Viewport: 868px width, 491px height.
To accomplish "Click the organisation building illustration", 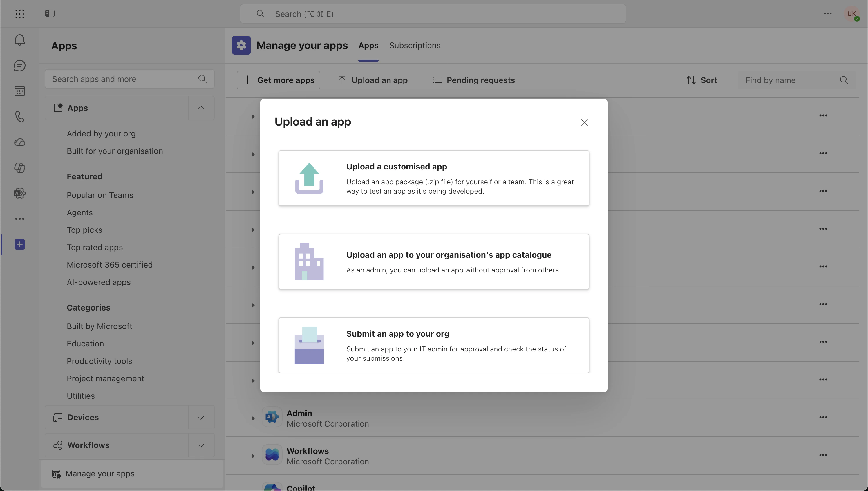I will [x=309, y=262].
